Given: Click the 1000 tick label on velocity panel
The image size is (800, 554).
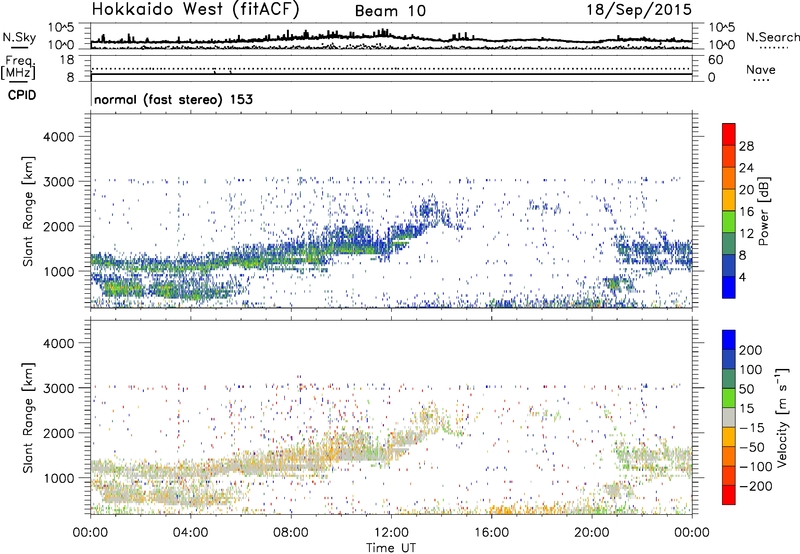Looking at the screenshot, I should click(x=59, y=478).
